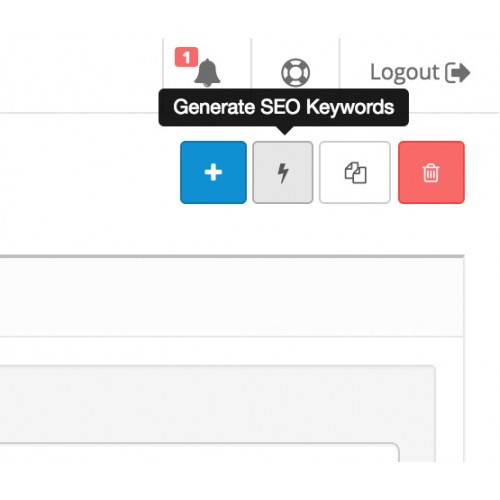Sign out using the Logout option
Screen dimensions: 500x500
pos(420,73)
